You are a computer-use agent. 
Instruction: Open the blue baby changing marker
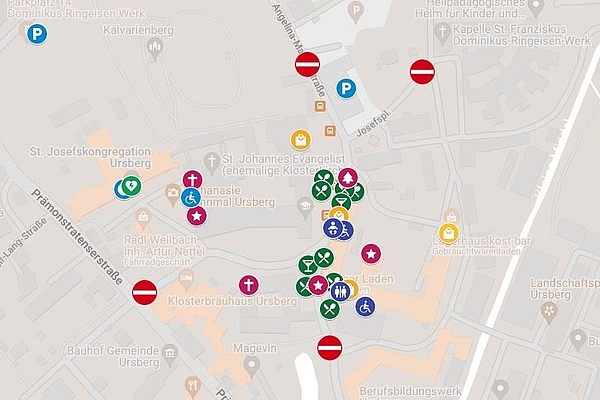pos(333,228)
